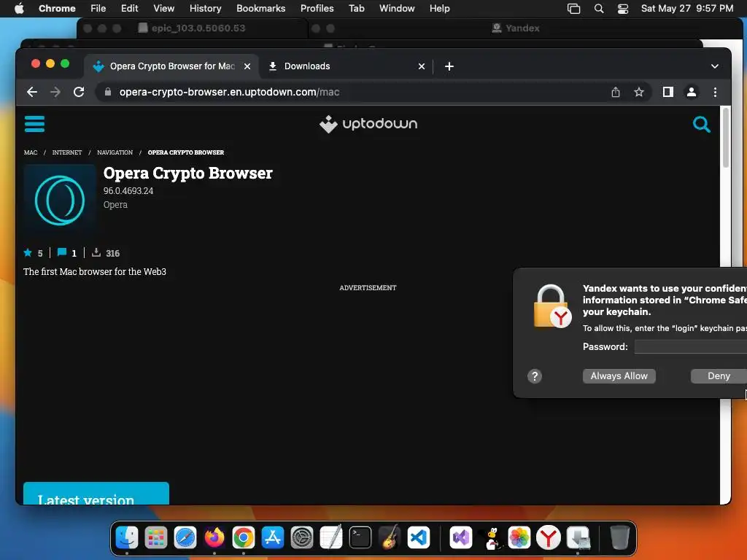Open the Edit menu
The width and height of the screenshot is (747, 560).
click(129, 9)
